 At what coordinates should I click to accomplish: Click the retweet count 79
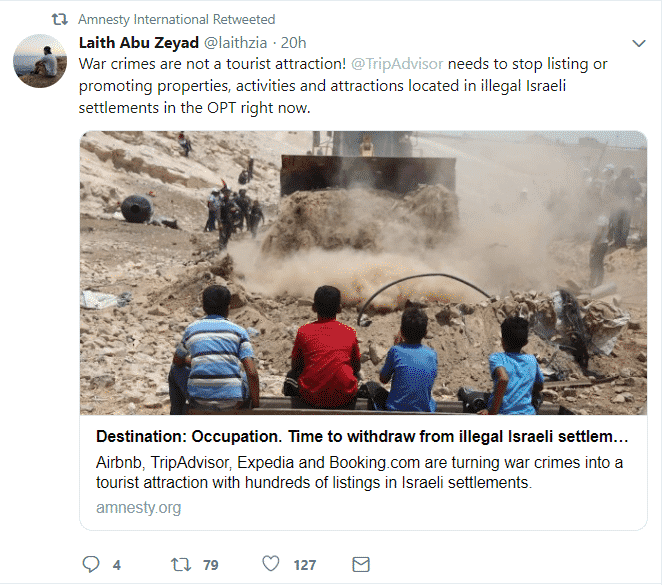click(x=211, y=565)
